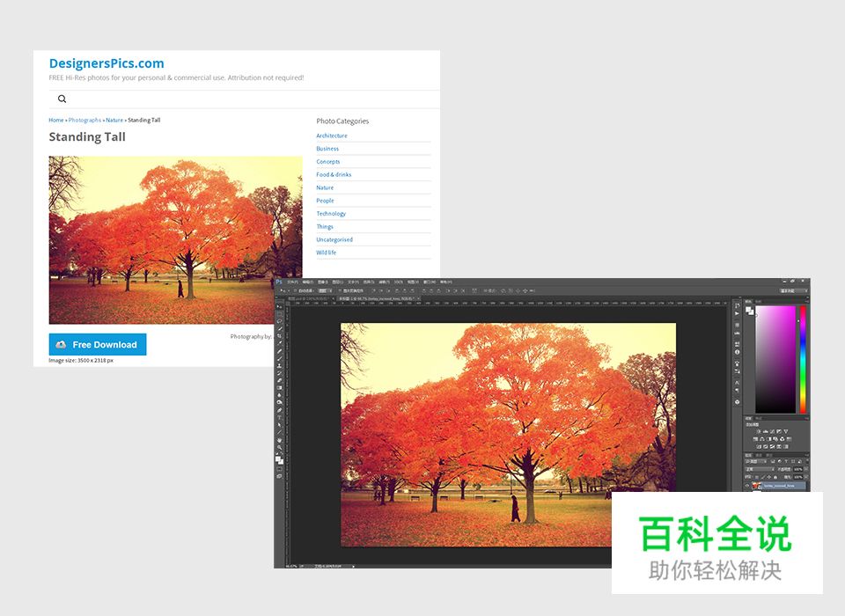
Task: Select the Move tool in Photoshop toolbox
Action: (280, 306)
